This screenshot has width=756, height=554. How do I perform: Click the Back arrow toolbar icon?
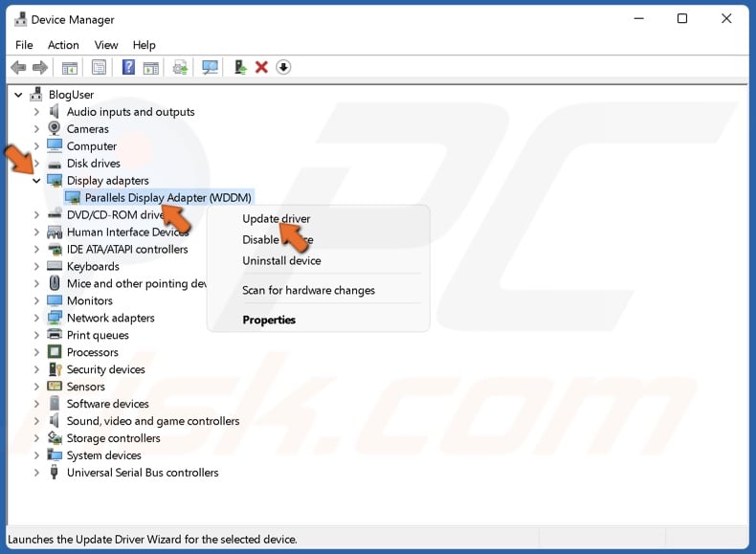(18, 68)
